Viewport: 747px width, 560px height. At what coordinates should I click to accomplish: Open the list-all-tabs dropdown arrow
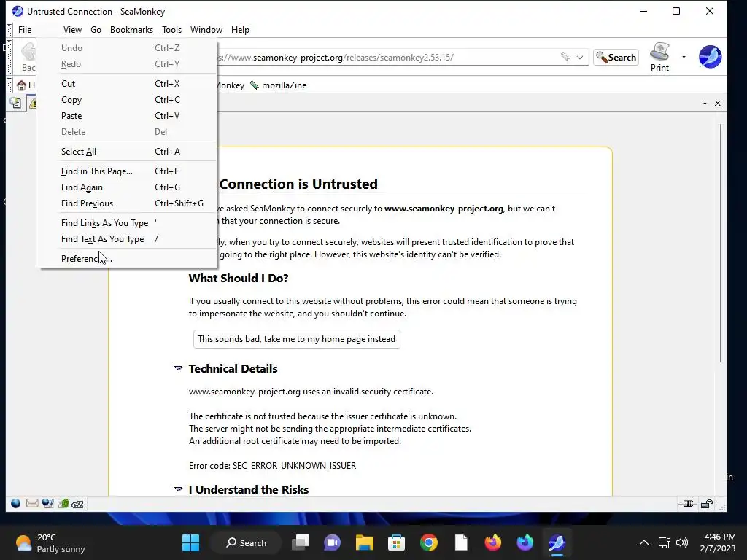pyautogui.click(x=705, y=104)
